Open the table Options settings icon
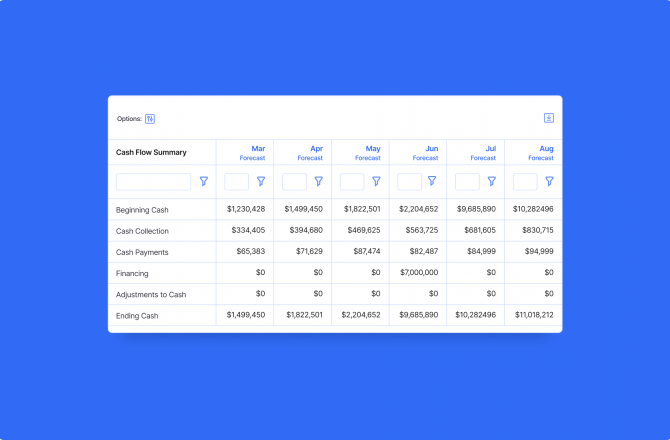 (x=150, y=118)
